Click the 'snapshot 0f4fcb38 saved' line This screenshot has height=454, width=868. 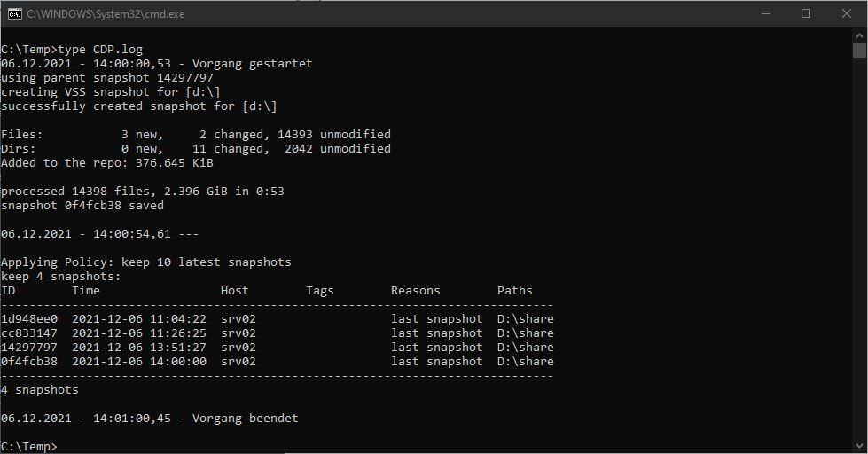click(82, 206)
